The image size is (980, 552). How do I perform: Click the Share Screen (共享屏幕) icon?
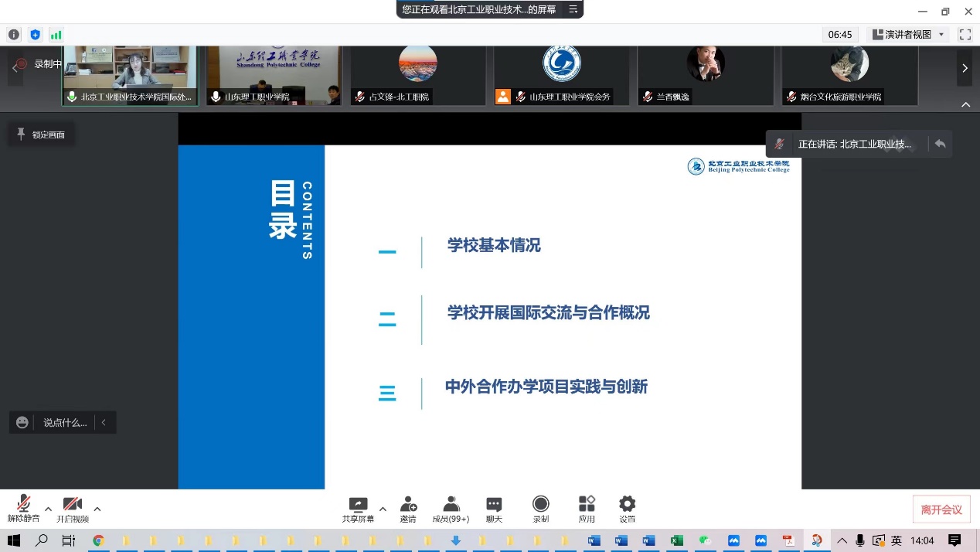(x=358, y=505)
